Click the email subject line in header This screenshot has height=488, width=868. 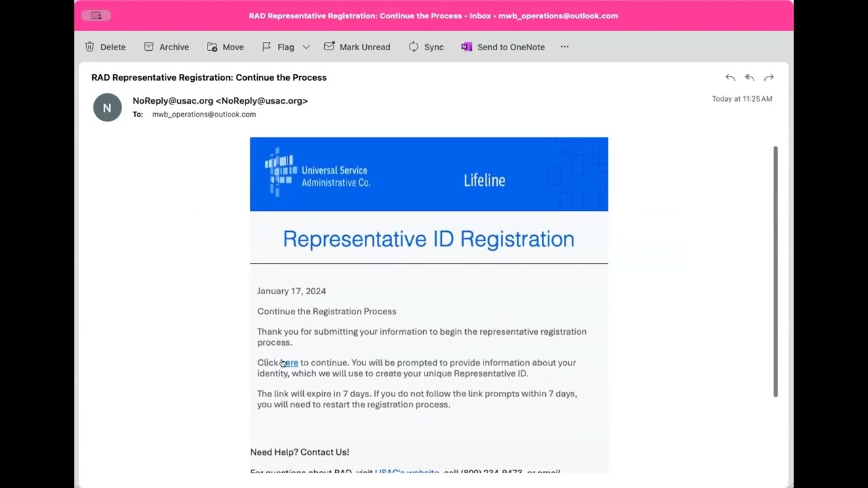(209, 77)
